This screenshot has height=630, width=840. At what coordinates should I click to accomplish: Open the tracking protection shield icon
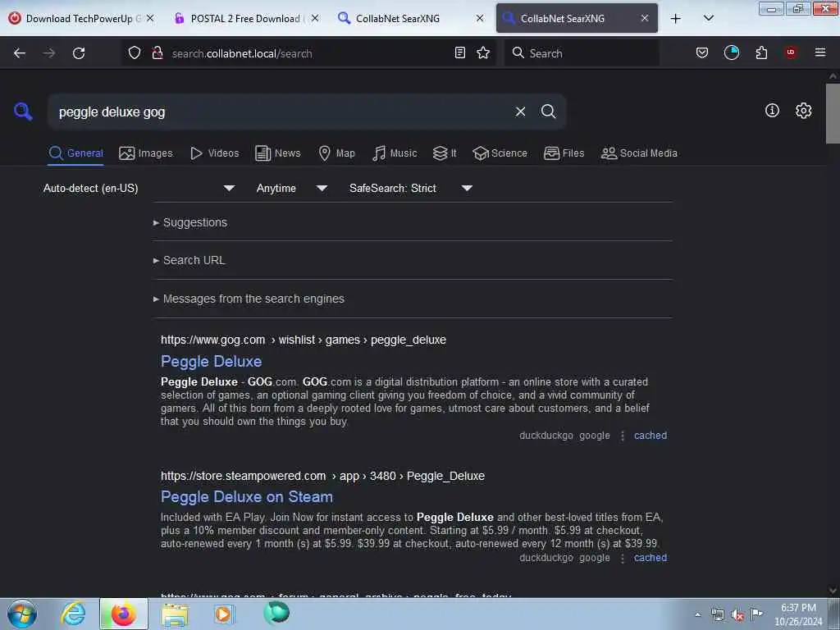click(135, 52)
